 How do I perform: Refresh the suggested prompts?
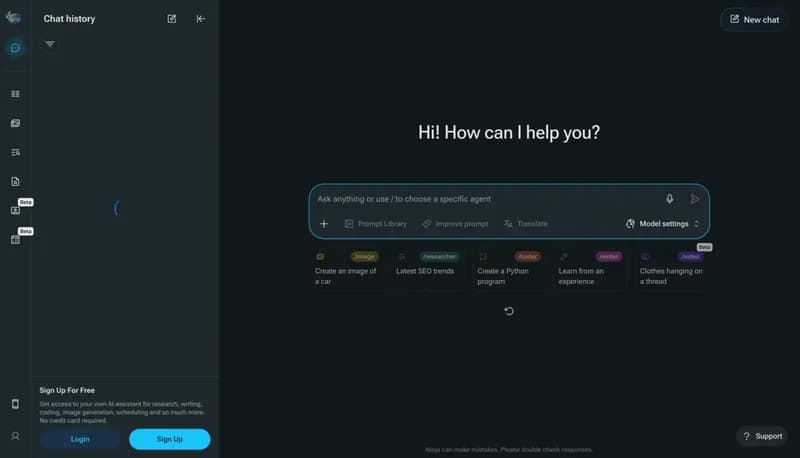[509, 311]
